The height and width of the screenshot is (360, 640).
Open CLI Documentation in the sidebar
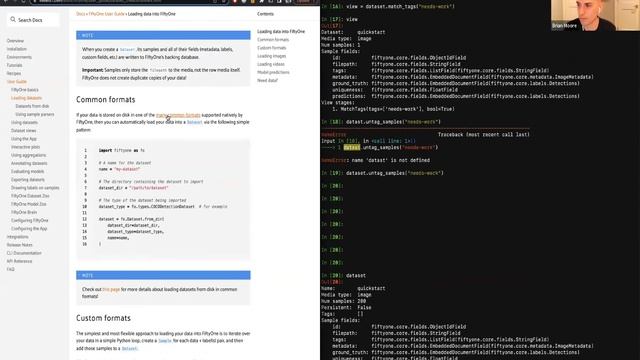(x=24, y=253)
